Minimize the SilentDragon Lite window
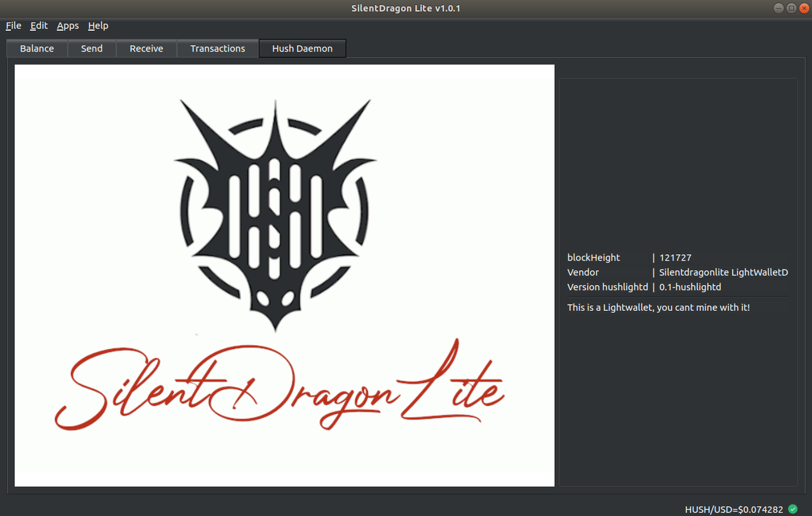Image resolution: width=812 pixels, height=516 pixels. 779,8
